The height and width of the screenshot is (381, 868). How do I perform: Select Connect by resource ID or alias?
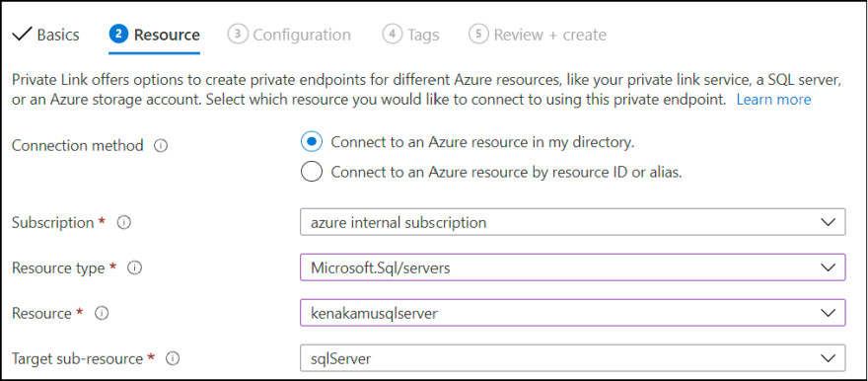[312, 172]
